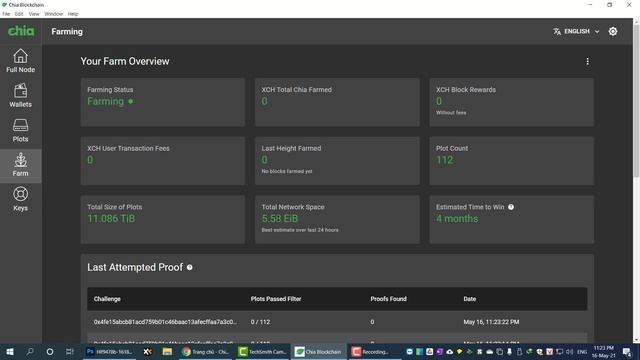Click challenge hash 0x4fe15abcb81acd759b01c46baac13a…
Screen dimensions: 640x360
click(165, 322)
